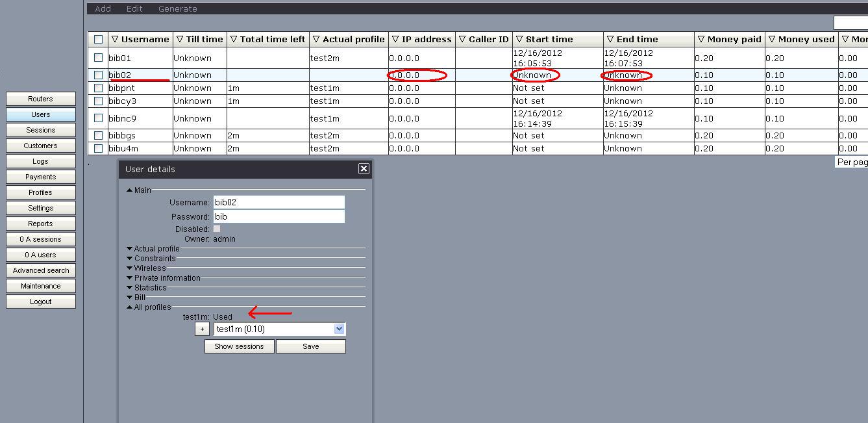Screen dimensions: 868x423
Task: Tick the checkbox for user bibnc9
Action: pyautogui.click(x=98, y=118)
